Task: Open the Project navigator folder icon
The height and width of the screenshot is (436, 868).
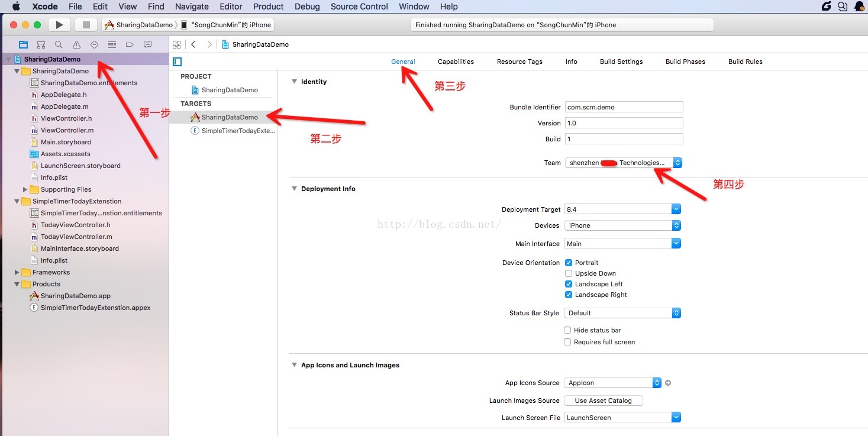Action: click(23, 44)
